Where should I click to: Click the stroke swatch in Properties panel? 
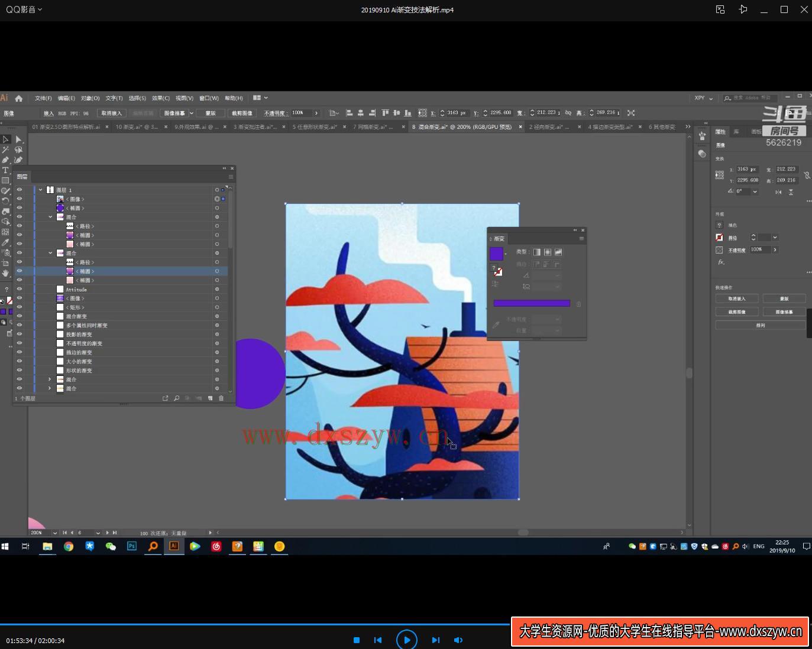(x=719, y=238)
